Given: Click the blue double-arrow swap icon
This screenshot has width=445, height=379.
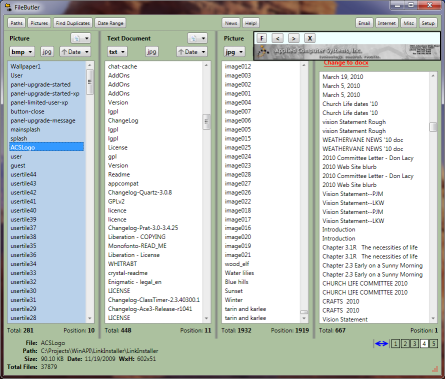Looking at the screenshot, I should point(381,343).
